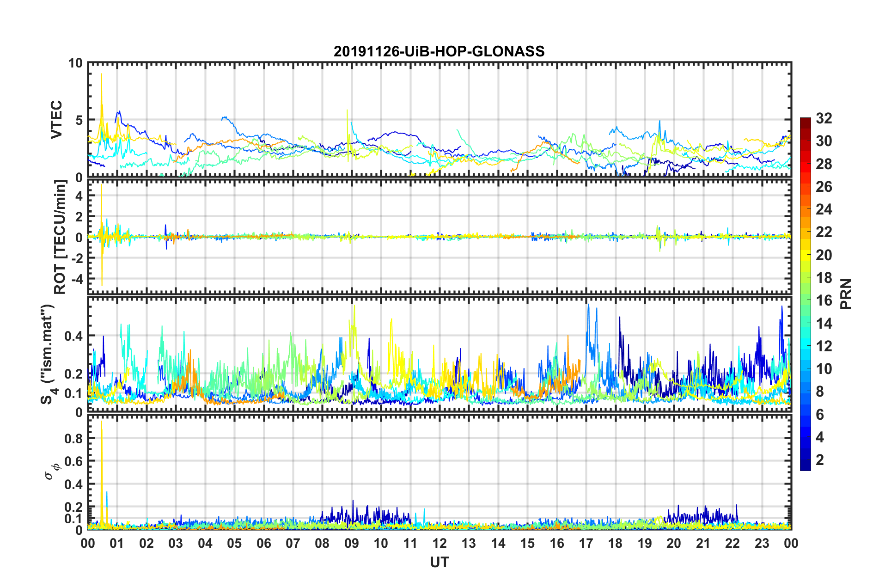Click x-axis tick label 07
Image resolution: width=879 pixels, height=588 pixels.
coord(293,543)
